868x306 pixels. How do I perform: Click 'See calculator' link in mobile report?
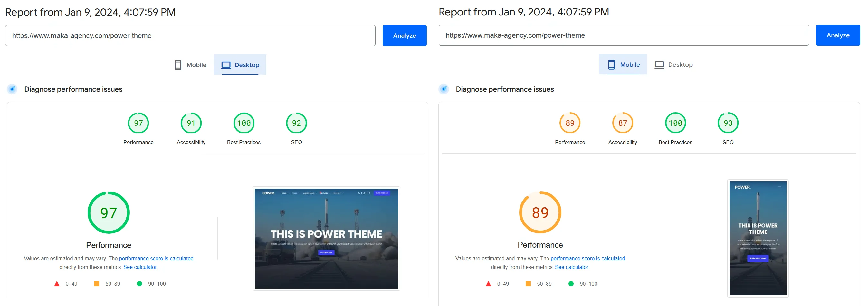point(571,267)
